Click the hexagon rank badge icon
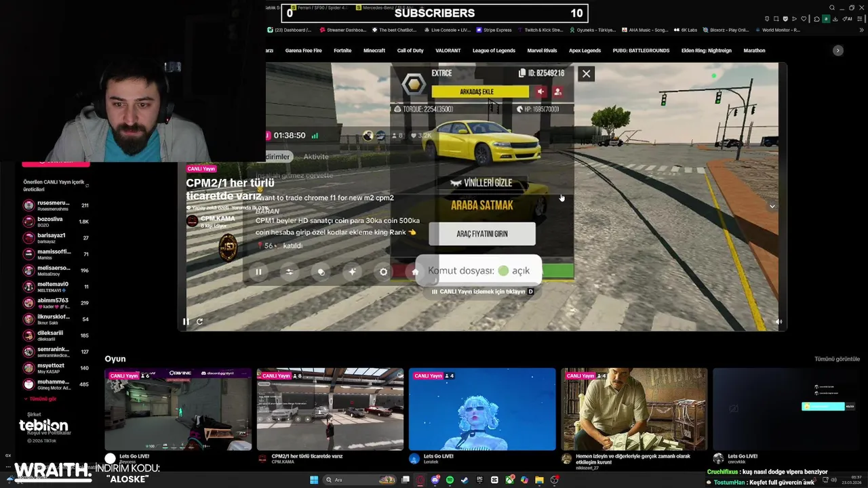 click(x=413, y=85)
